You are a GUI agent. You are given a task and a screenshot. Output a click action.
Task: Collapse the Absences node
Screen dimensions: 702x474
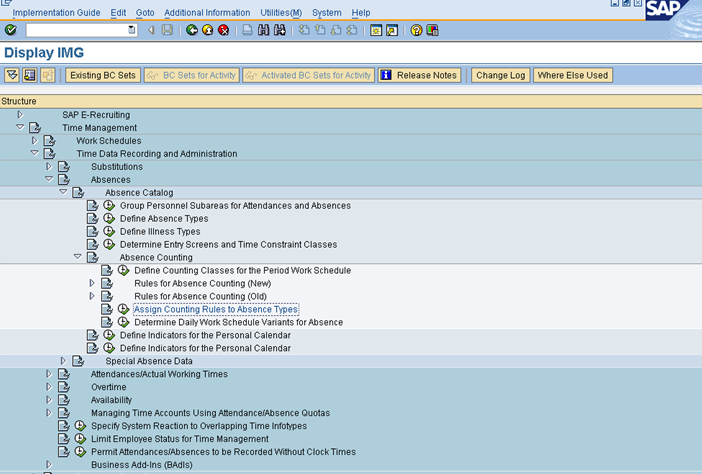49,179
